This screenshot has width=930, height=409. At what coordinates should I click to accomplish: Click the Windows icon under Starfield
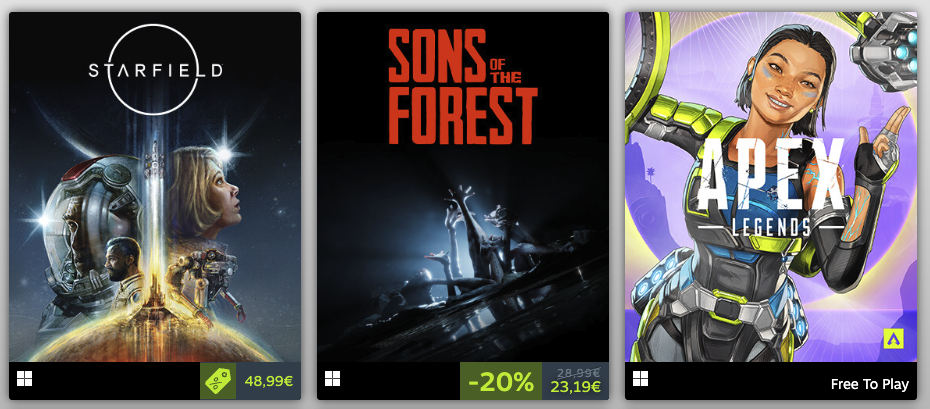tap(26, 380)
